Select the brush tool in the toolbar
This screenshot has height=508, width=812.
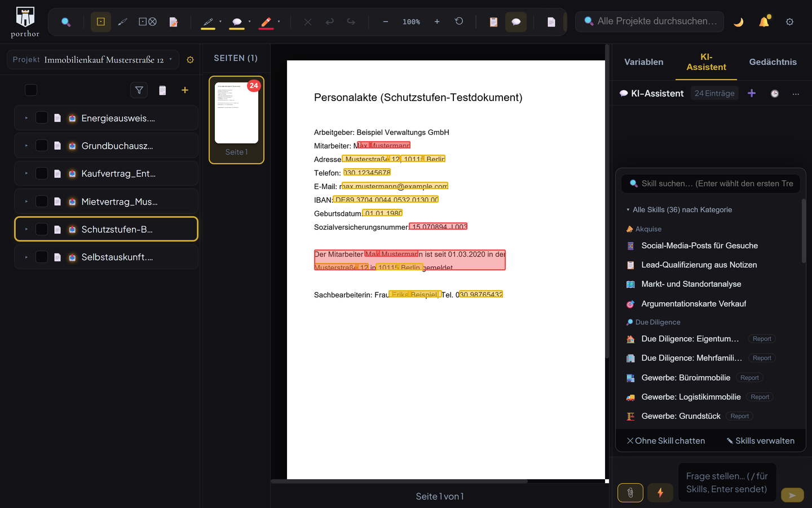(x=122, y=22)
